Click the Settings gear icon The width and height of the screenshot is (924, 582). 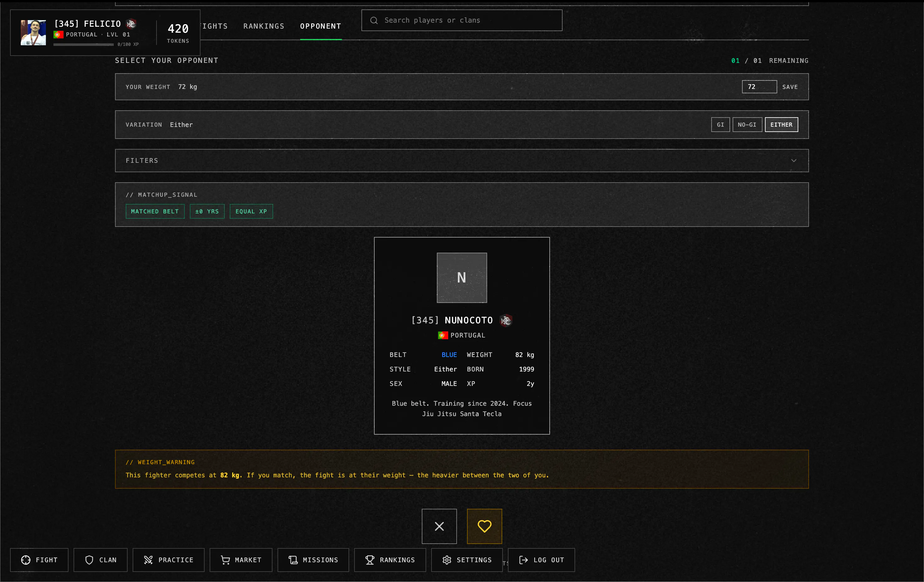pyautogui.click(x=447, y=560)
